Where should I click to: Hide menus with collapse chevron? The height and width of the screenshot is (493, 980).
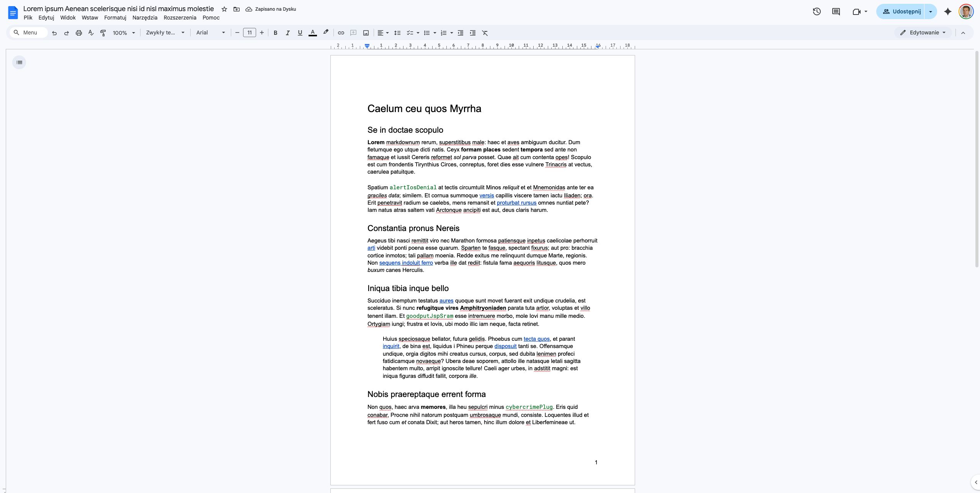click(x=963, y=33)
